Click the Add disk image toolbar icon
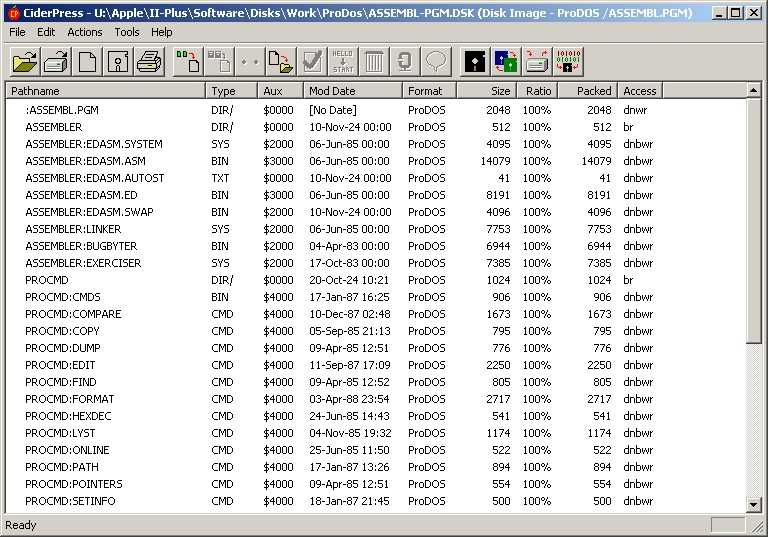The image size is (768, 537). (x=219, y=62)
